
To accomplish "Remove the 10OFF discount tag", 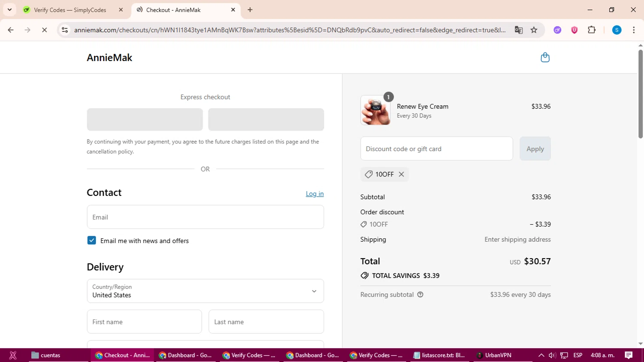I will tap(401, 174).
